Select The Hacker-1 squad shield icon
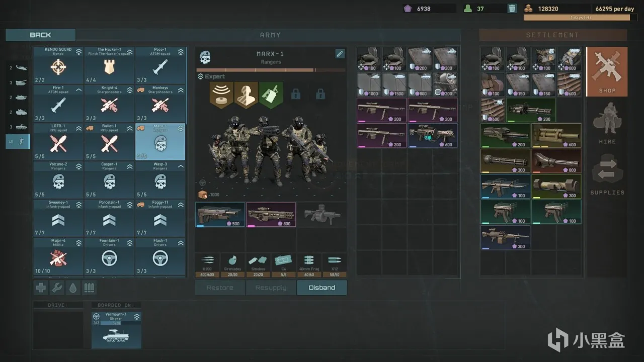The width and height of the screenshot is (644, 362). [x=109, y=67]
